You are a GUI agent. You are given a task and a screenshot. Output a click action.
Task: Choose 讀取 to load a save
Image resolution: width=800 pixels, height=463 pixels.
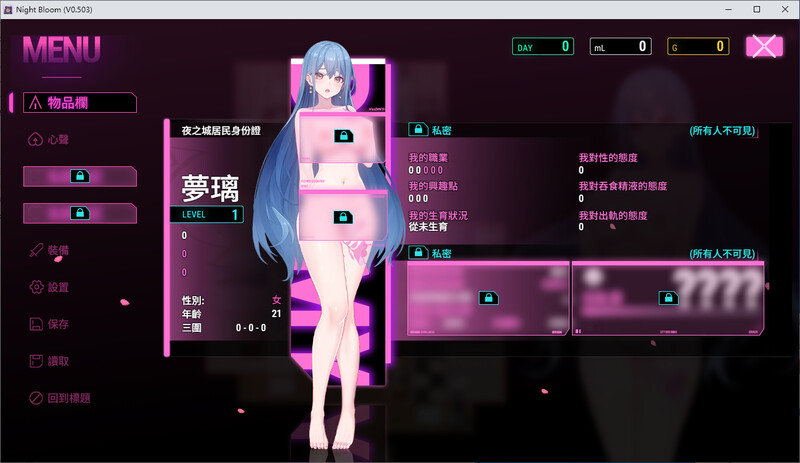pyautogui.click(x=48, y=361)
